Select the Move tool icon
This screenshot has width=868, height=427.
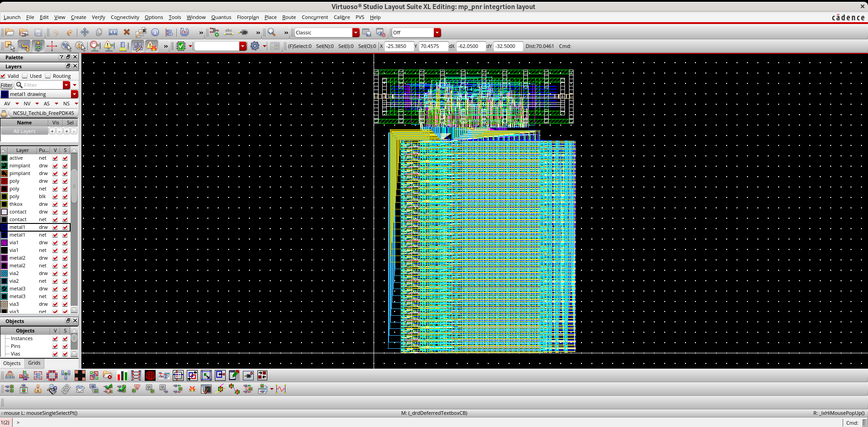tap(85, 33)
